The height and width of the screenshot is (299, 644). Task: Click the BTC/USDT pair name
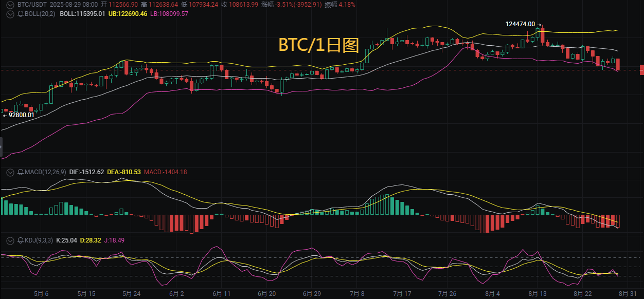31,4
